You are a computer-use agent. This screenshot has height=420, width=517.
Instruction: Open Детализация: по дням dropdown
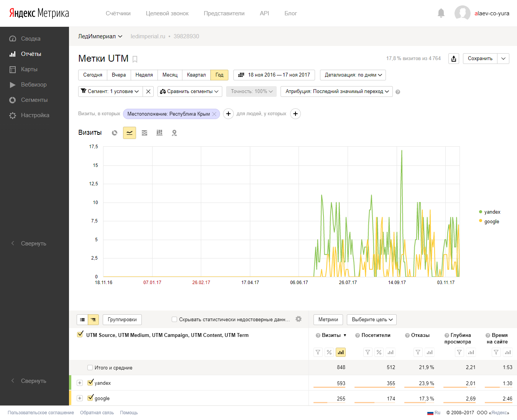pos(353,75)
